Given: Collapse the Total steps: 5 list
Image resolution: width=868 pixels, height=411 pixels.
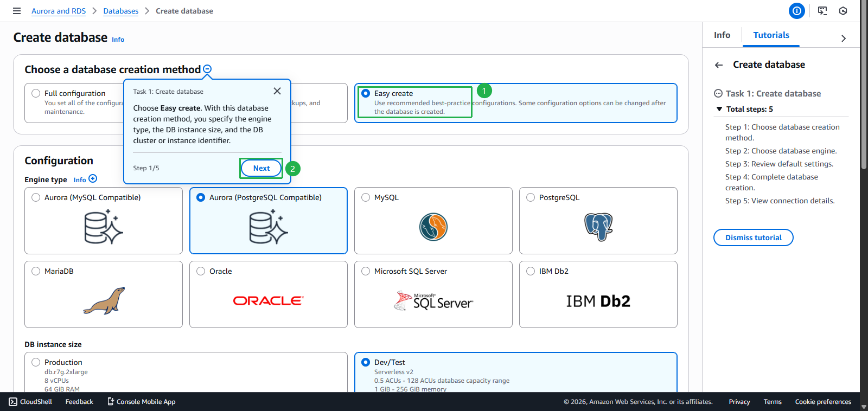Looking at the screenshot, I should [719, 109].
